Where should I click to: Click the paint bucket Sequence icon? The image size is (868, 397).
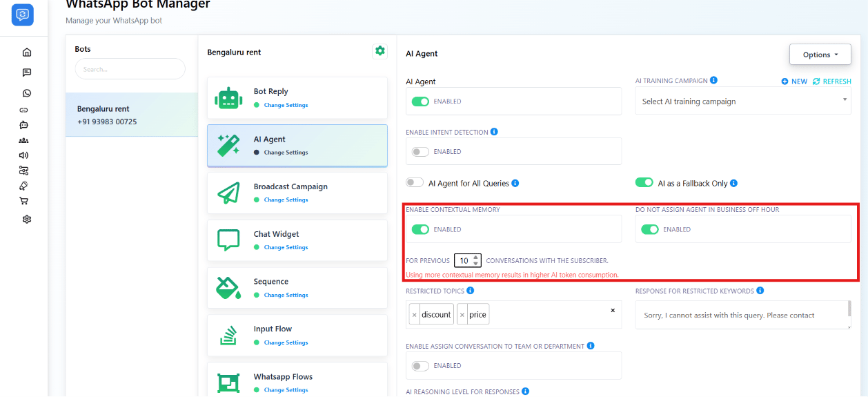[228, 288]
